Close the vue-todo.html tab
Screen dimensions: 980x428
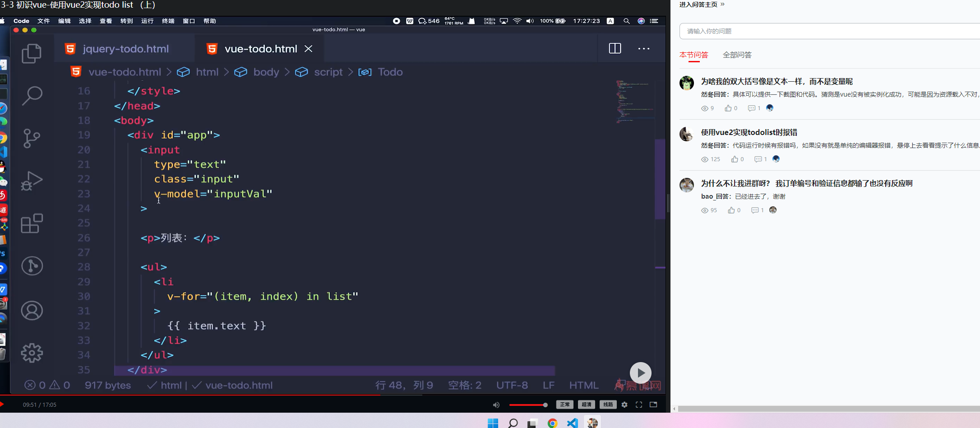coord(309,49)
